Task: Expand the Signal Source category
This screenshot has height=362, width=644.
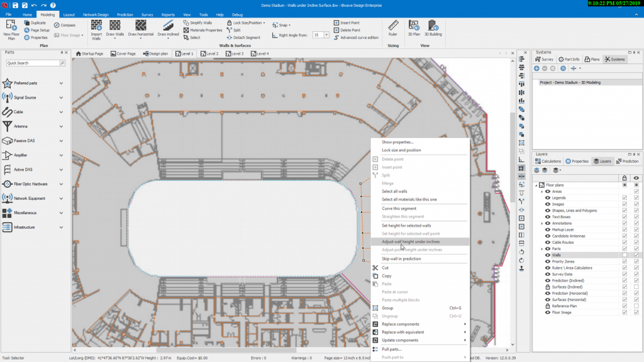Action: (61, 97)
